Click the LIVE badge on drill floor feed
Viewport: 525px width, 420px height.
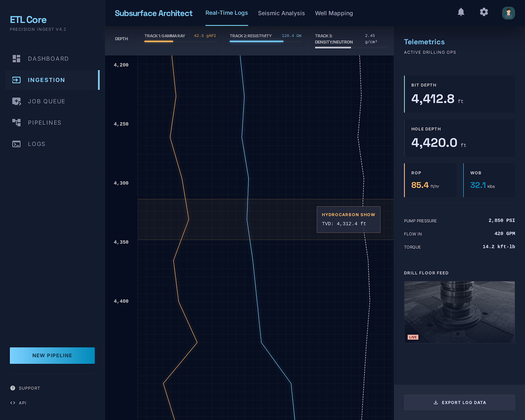[413, 337]
